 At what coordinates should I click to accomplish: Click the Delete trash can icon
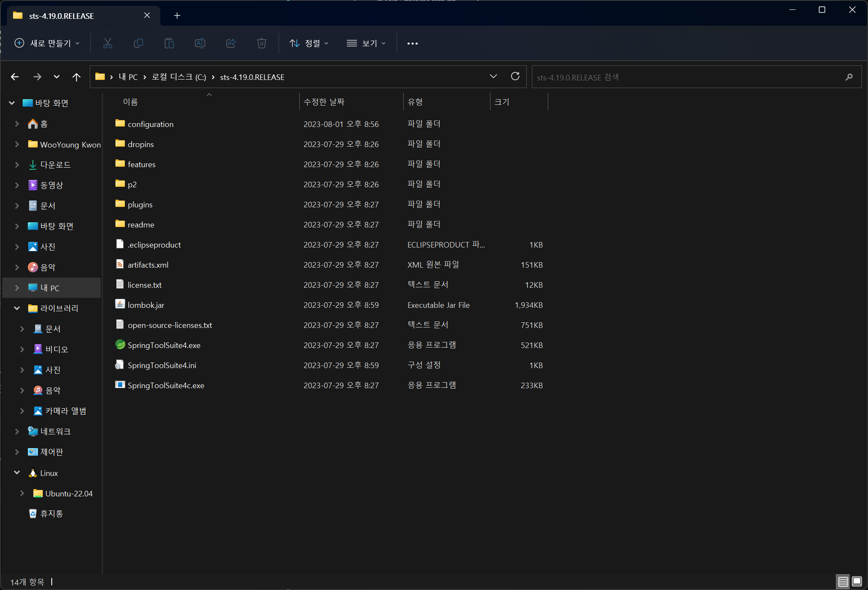262,43
